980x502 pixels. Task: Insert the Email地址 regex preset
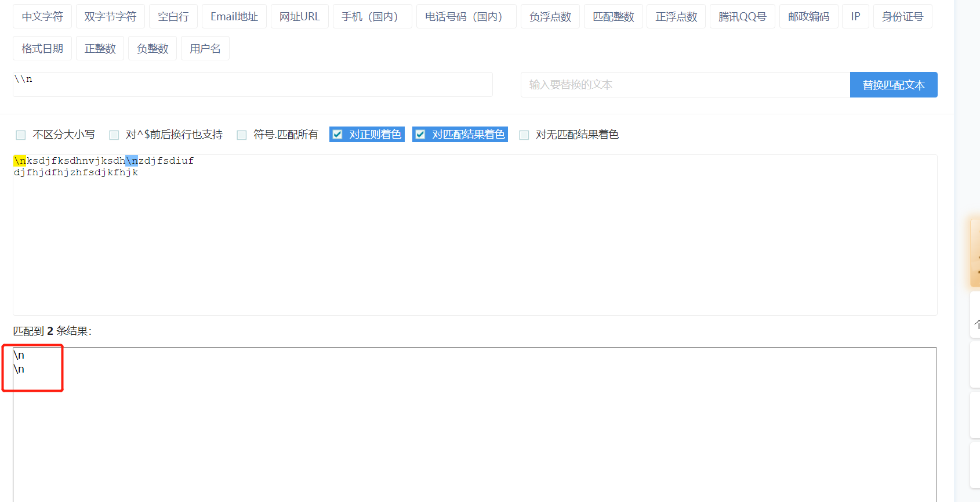234,16
